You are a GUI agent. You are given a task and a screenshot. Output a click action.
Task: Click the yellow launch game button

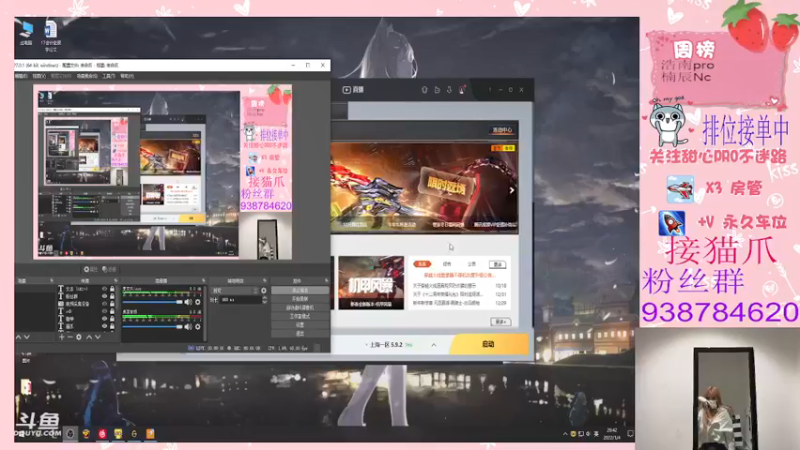489,344
